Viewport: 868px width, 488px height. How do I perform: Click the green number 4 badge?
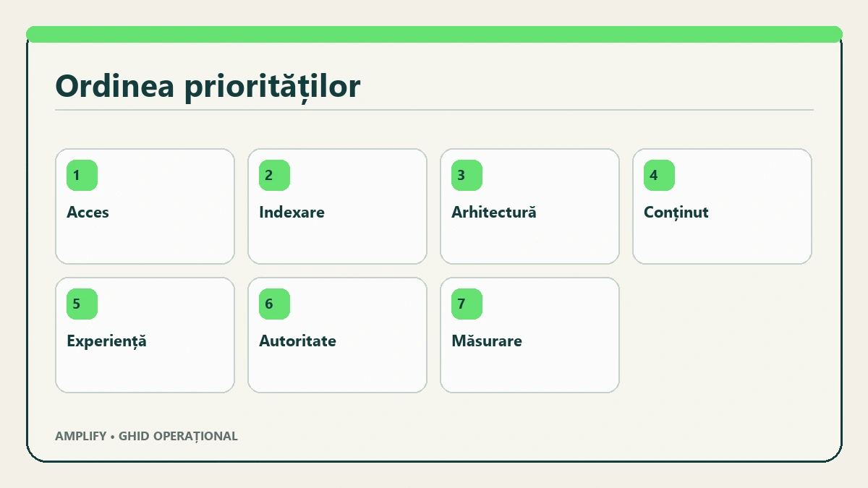[x=659, y=176]
